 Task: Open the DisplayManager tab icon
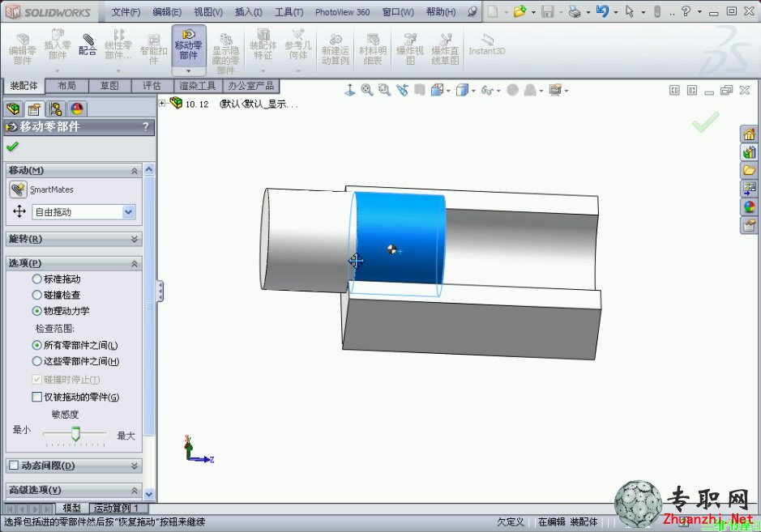[x=77, y=109]
